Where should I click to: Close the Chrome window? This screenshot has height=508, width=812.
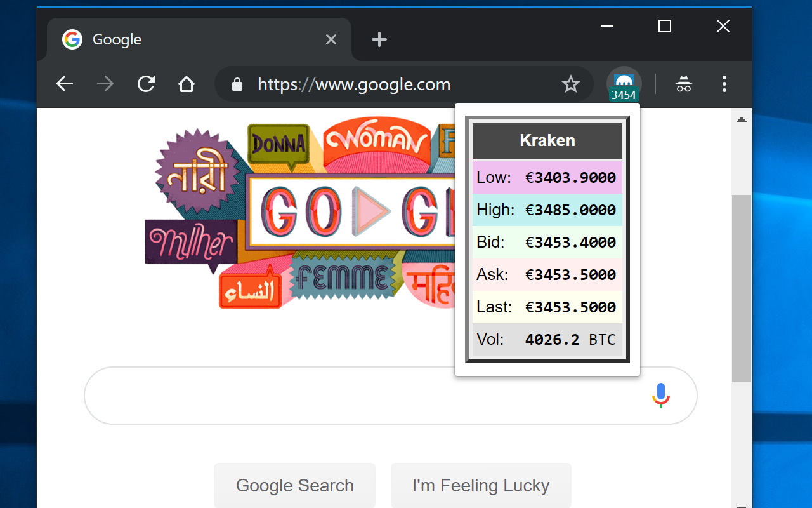pyautogui.click(x=723, y=26)
